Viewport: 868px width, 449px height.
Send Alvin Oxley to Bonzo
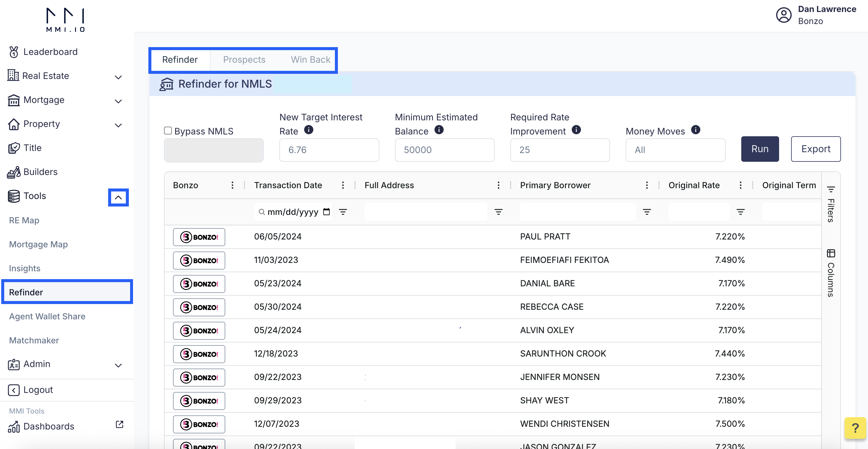(199, 331)
